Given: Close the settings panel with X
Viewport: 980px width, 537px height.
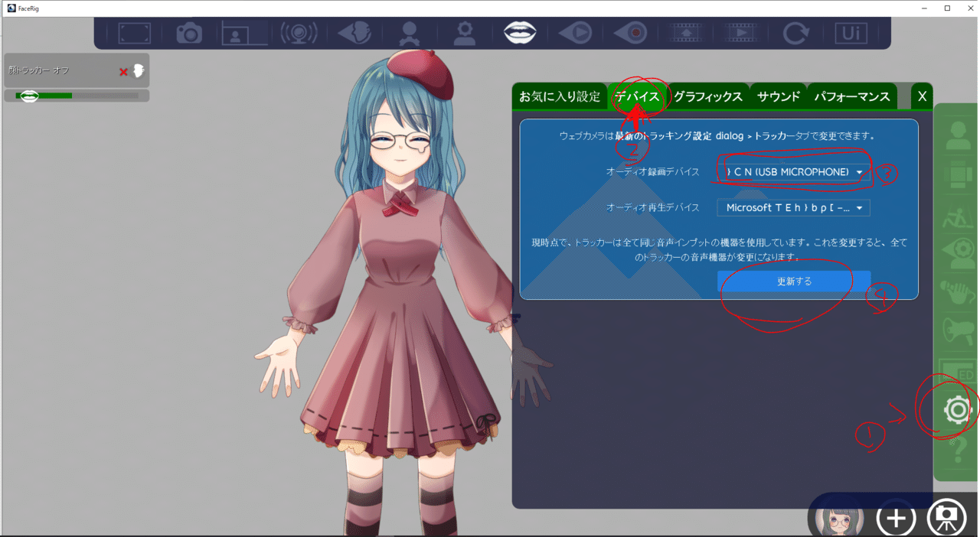Looking at the screenshot, I should (x=923, y=96).
